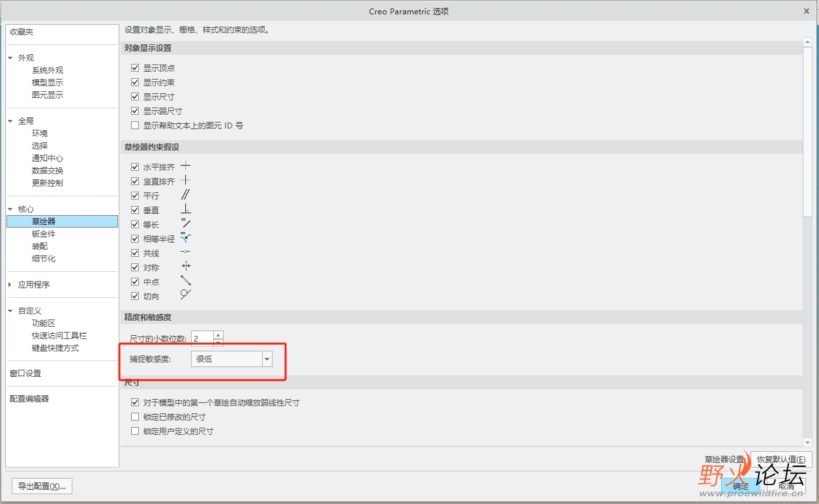Viewport: 819px width, 504px height.
Task: Toggle 切向 constraint checkbox
Action: (x=135, y=296)
